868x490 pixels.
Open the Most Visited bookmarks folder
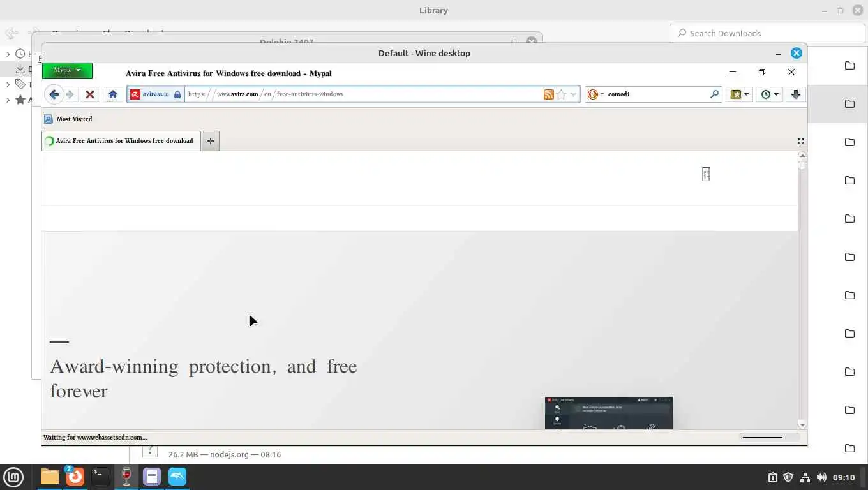click(x=68, y=119)
